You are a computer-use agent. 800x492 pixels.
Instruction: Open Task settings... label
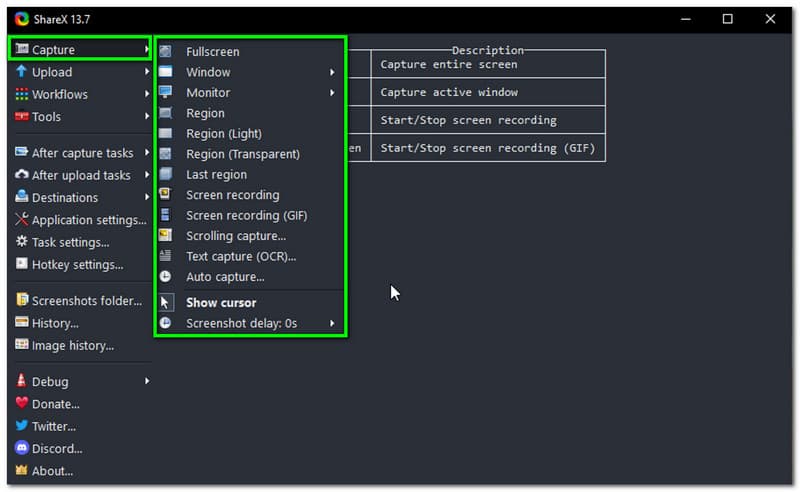point(70,242)
